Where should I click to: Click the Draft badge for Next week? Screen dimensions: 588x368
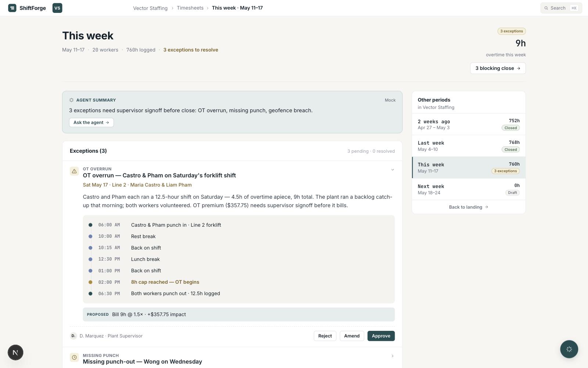(512, 193)
